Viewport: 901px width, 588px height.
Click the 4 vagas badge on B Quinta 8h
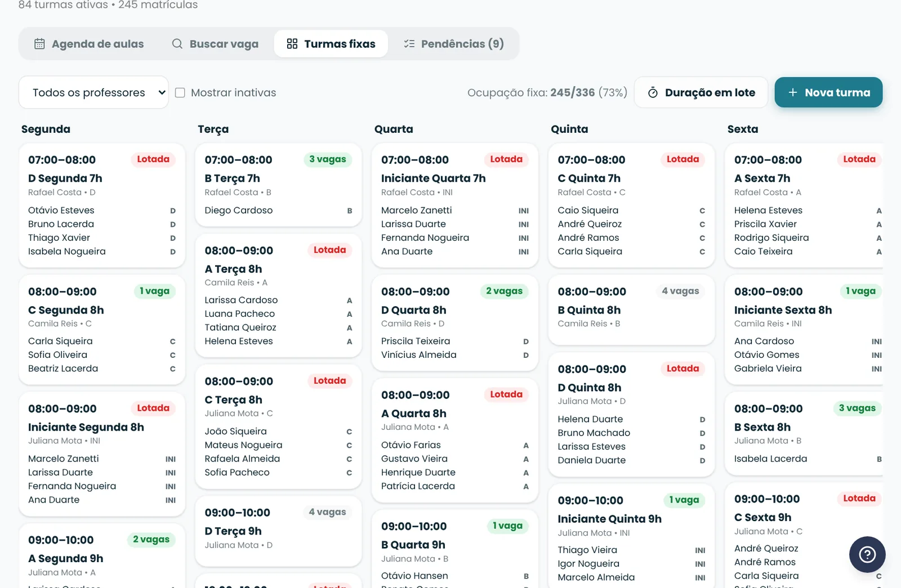coord(680,291)
